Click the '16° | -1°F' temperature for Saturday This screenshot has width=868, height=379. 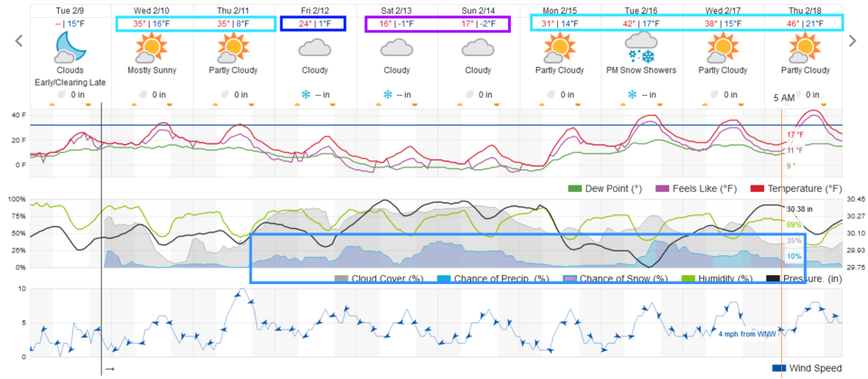pos(396,24)
